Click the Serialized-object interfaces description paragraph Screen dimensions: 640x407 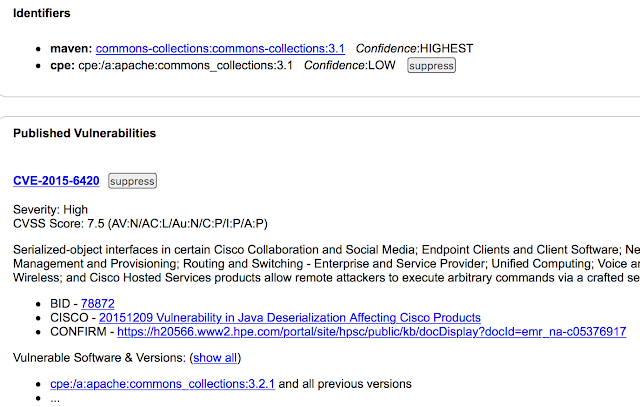coord(327,264)
